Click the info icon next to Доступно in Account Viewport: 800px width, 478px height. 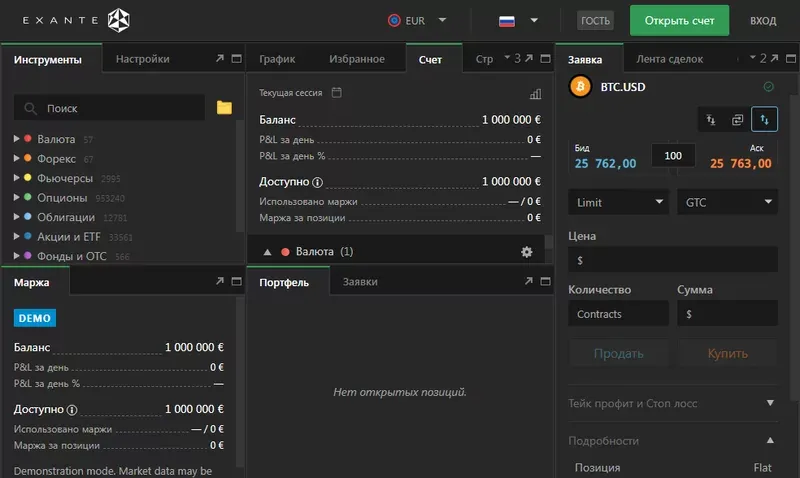pos(317,182)
